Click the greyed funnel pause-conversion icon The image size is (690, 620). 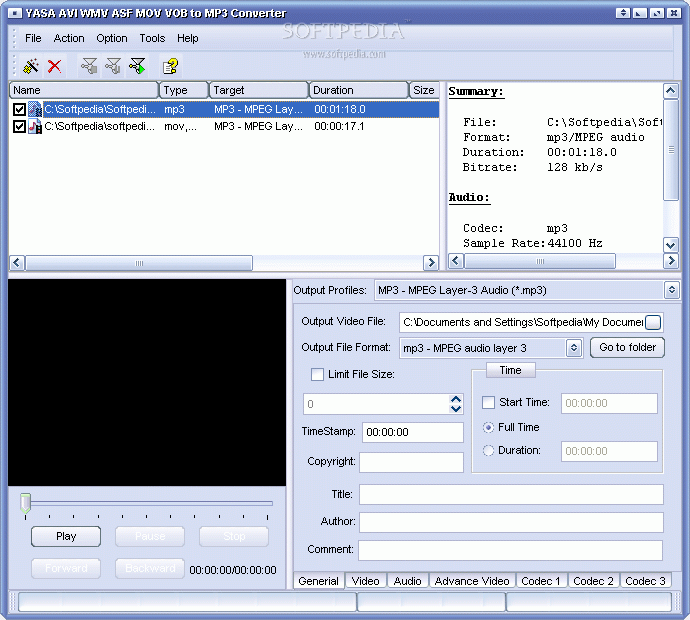click(113, 66)
